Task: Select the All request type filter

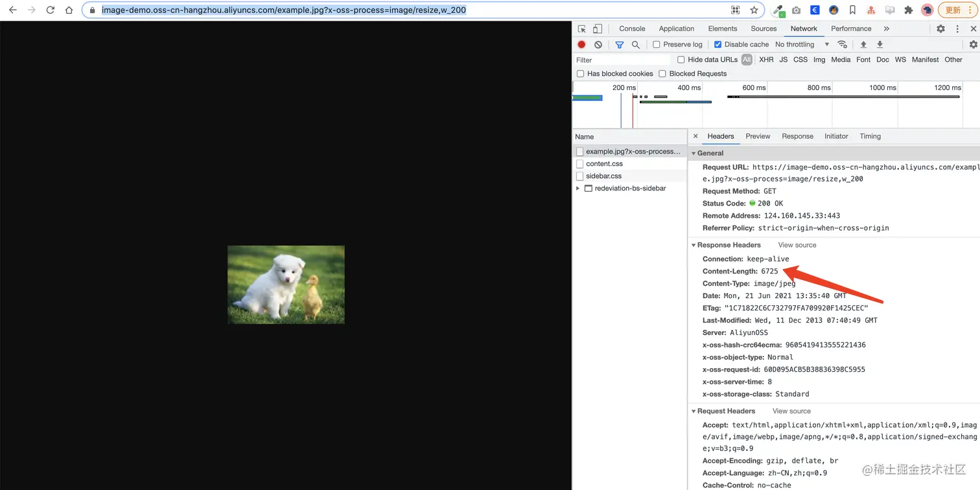Action: (x=747, y=60)
